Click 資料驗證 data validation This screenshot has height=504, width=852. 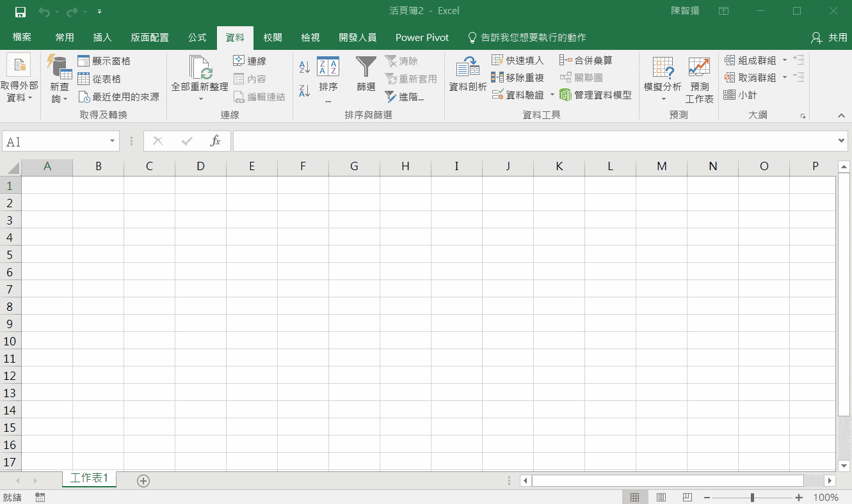pyautogui.click(x=518, y=95)
